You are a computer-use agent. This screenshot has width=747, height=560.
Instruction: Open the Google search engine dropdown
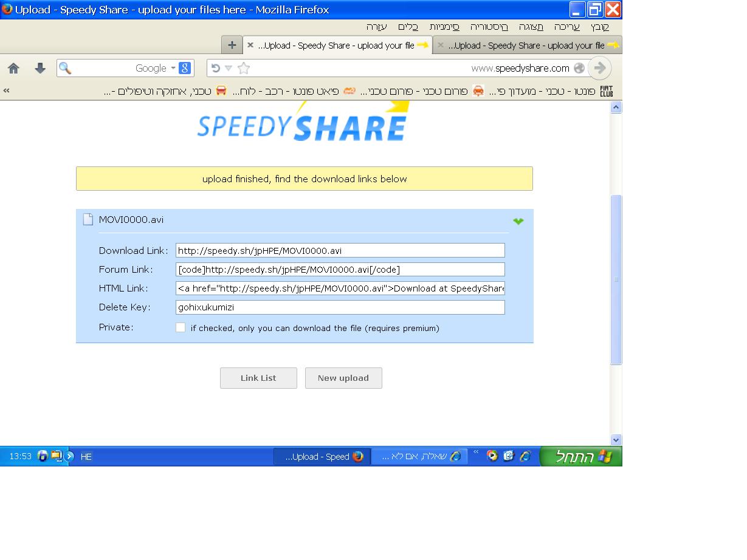[x=173, y=68]
